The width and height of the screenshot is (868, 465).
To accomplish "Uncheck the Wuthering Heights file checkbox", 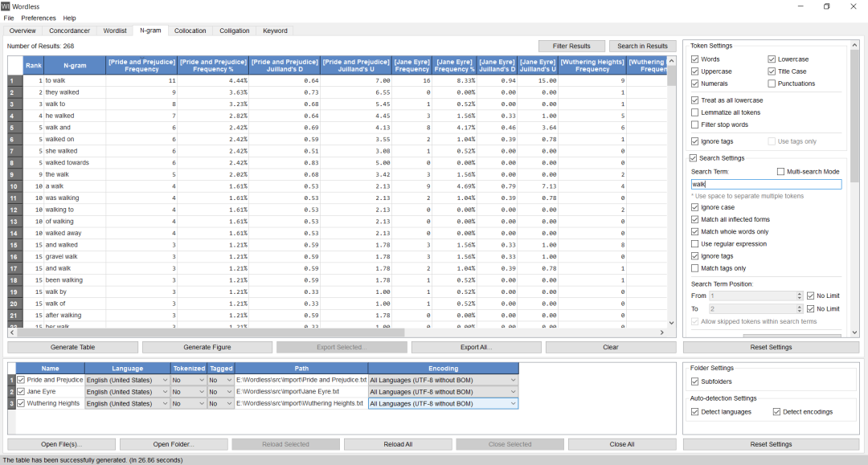I will pos(21,403).
